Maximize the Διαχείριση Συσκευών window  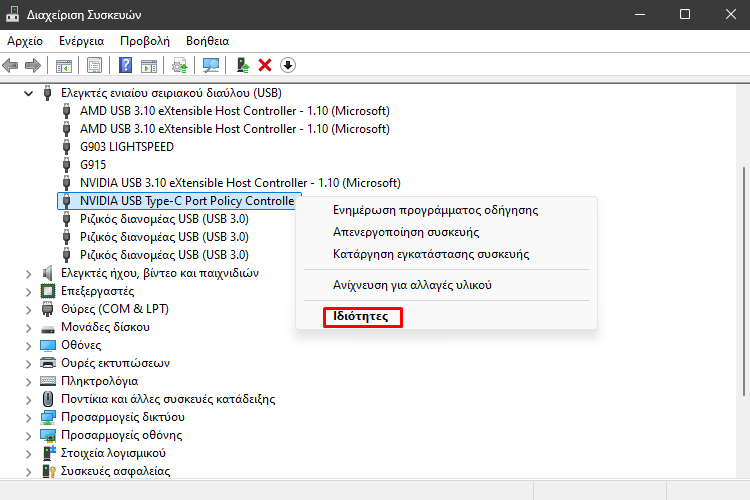tap(685, 14)
